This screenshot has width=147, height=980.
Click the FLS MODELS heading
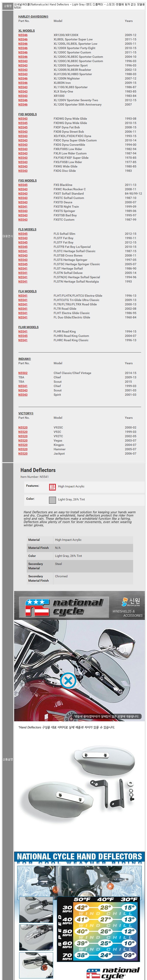pyautogui.click(x=27, y=229)
